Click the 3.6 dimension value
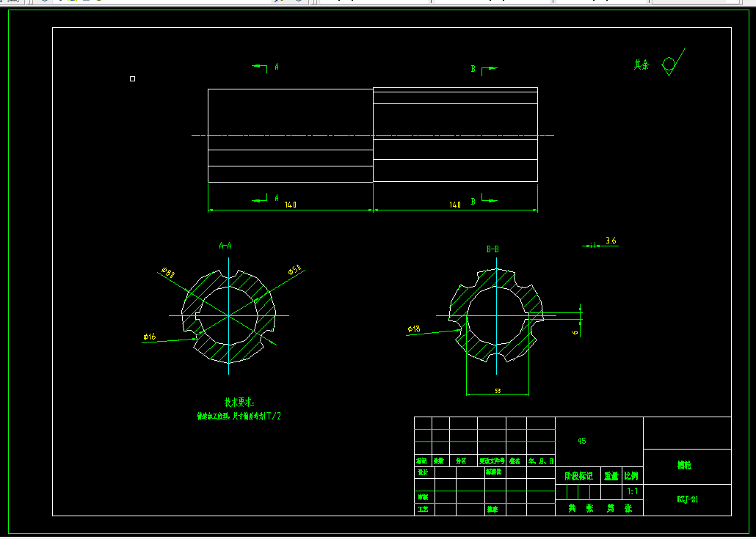Screen dimensions: 756x539 click(x=611, y=241)
